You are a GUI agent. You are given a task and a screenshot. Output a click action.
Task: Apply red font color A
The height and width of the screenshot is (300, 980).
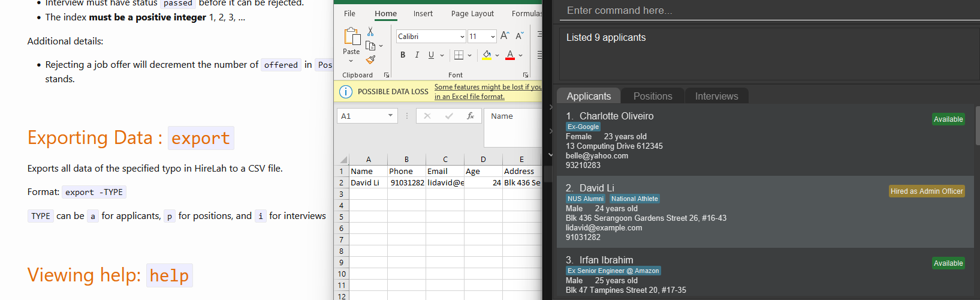(x=510, y=55)
